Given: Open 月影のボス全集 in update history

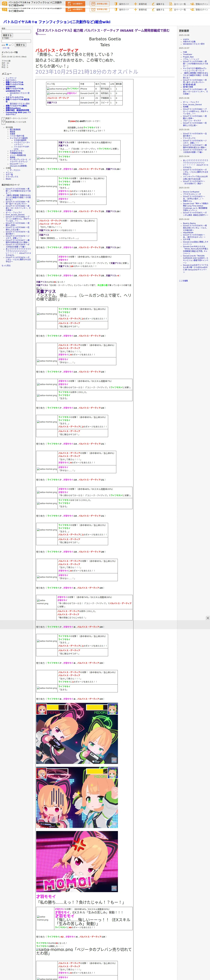Looking at the screenshot, I should coord(189,41).
